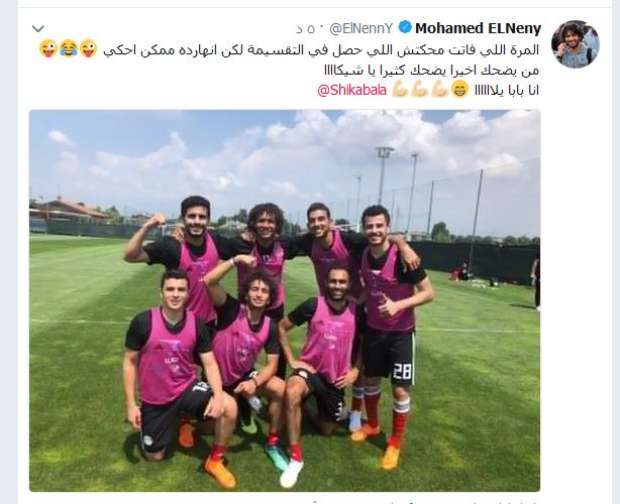Screen dimensions: 620x504
Task: Click the middle flexed biceps emoji
Action: pyautogui.click(x=420, y=90)
